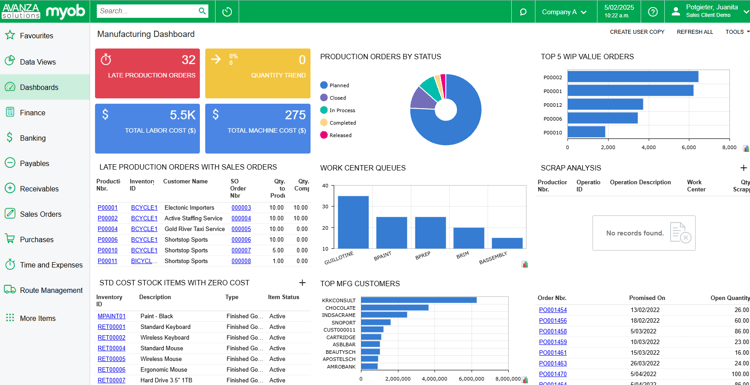
Task: Open the Total Labor Cost tile
Action: click(x=147, y=129)
